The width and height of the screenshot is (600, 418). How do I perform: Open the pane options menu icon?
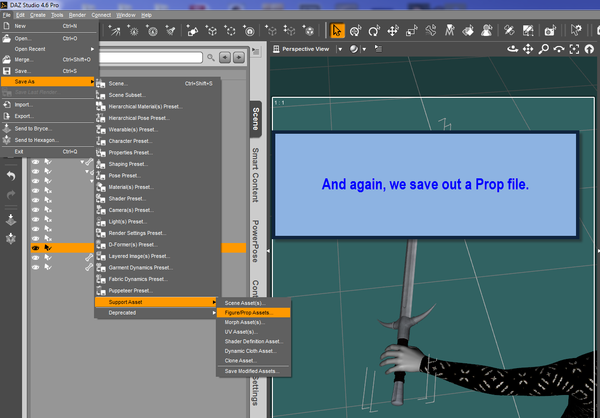tap(256, 51)
